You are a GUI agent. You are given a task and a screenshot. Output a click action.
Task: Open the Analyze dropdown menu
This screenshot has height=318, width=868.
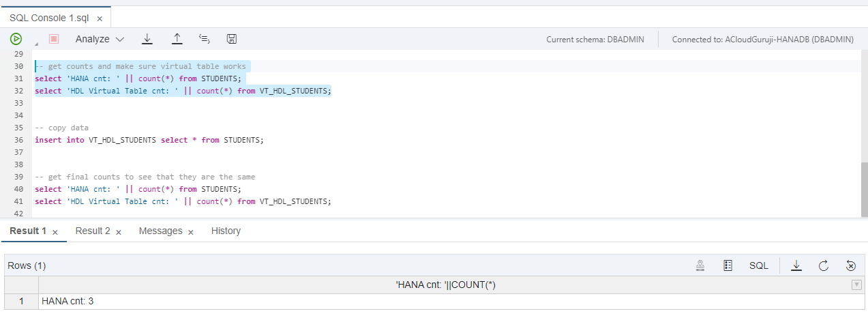(100, 39)
